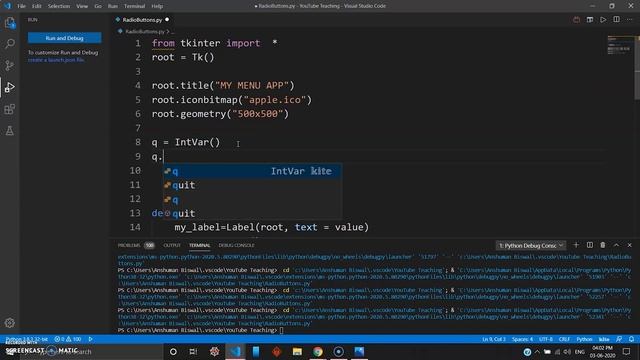The width and height of the screenshot is (640, 360).
Task: Select first 'q' IntVar suggestion
Action: tap(252, 171)
